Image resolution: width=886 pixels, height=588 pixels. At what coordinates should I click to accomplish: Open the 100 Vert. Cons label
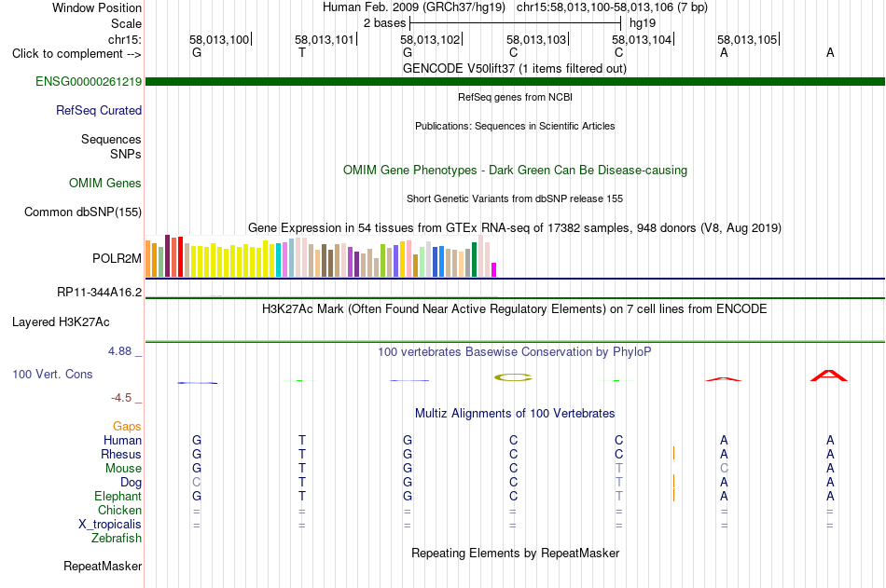[52, 374]
